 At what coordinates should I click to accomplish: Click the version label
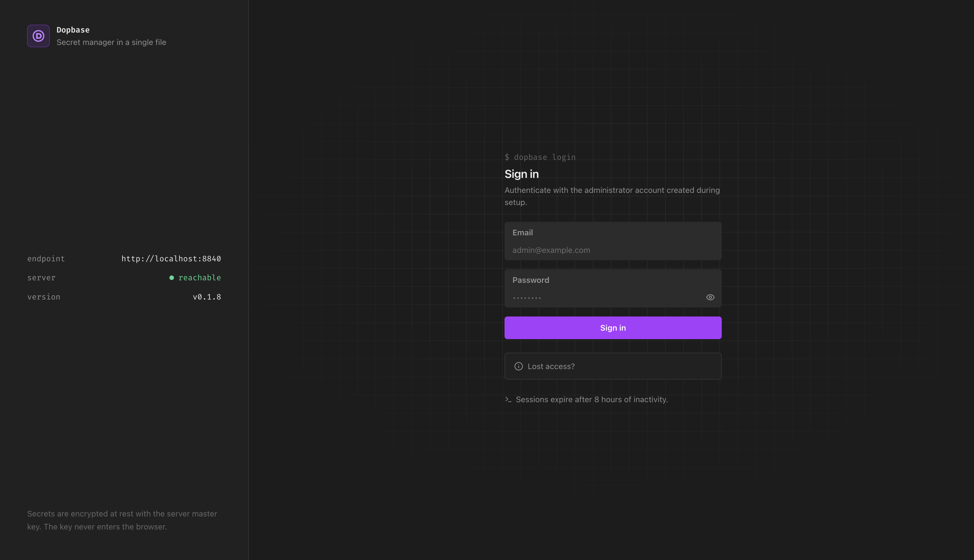(x=44, y=297)
